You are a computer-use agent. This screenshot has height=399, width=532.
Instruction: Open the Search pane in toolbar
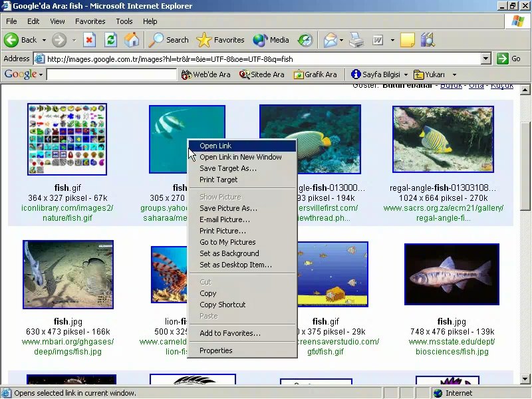tap(169, 40)
